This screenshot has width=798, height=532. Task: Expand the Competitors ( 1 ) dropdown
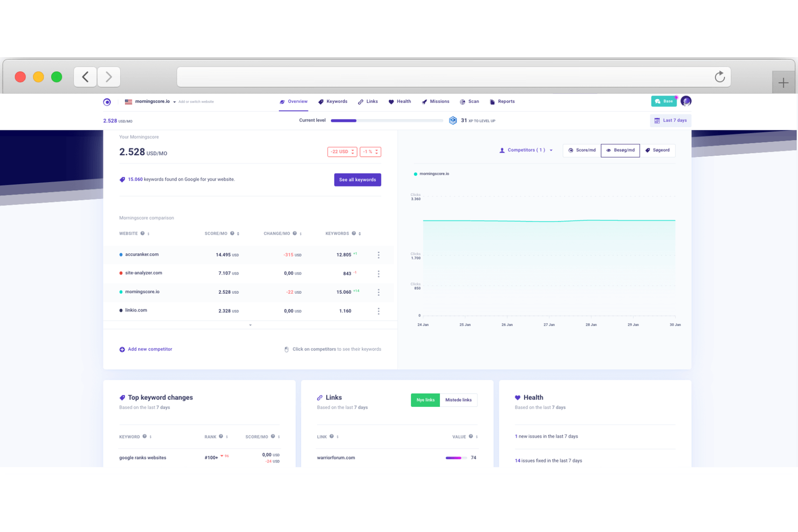(x=526, y=150)
